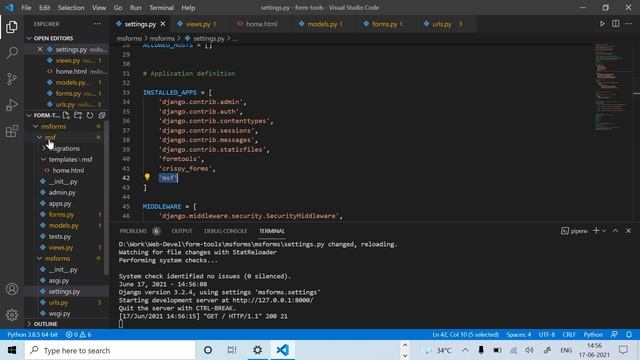Click the New File icon in explorer header
The width and height of the screenshot is (640, 360).
pos(66,116)
